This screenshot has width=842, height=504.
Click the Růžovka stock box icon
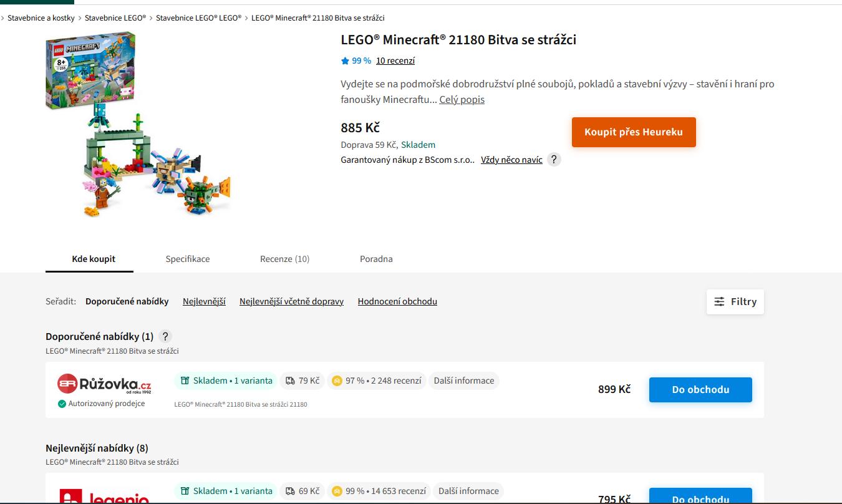click(x=185, y=381)
